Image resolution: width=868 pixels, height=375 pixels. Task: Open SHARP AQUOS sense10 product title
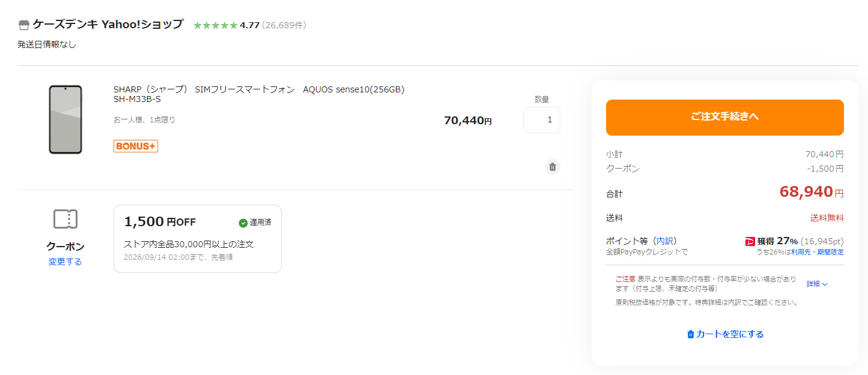click(259, 94)
